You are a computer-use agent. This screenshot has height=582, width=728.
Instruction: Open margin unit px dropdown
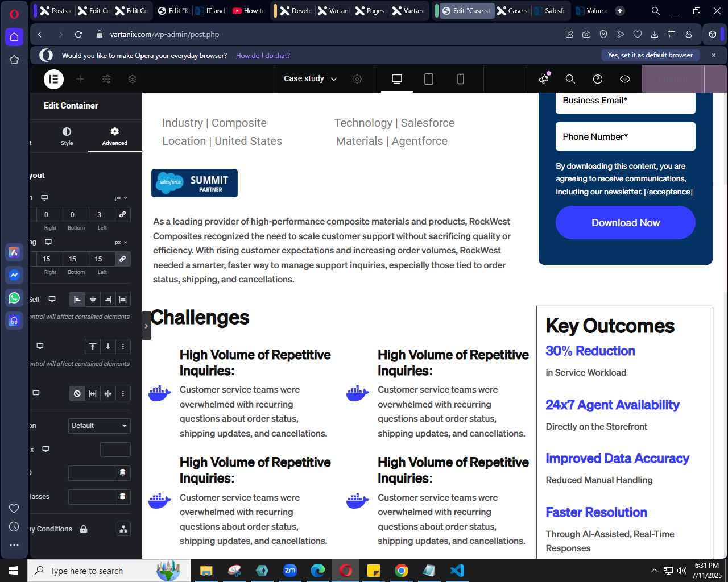(121, 198)
